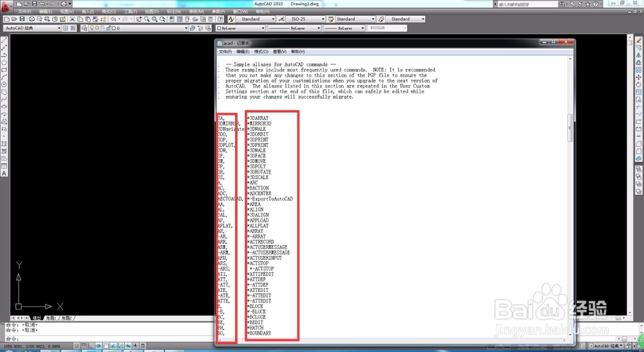644x352 pixels.
Task: Select the Mirror modify tool
Action: pos(639,55)
